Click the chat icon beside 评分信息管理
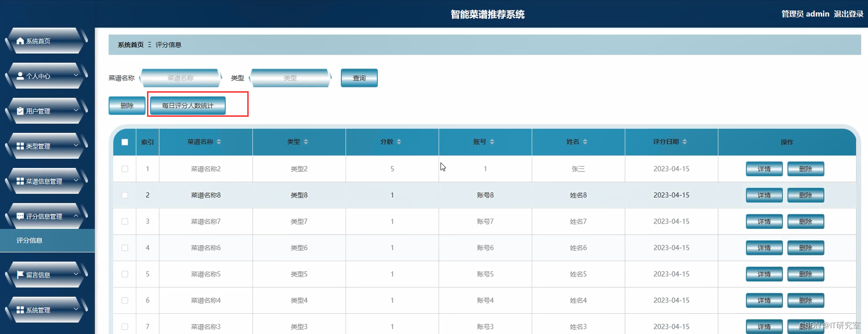The height and width of the screenshot is (334, 868). point(20,216)
